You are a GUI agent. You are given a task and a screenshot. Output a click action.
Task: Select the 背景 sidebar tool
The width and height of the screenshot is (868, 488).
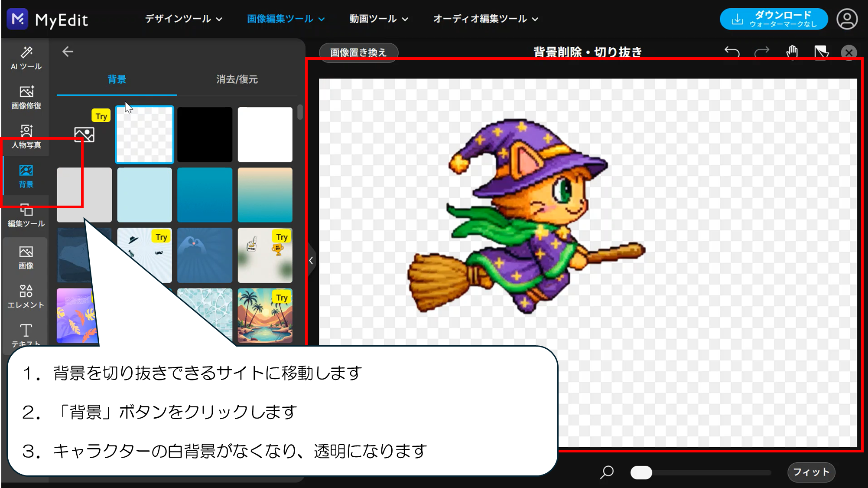click(x=26, y=176)
